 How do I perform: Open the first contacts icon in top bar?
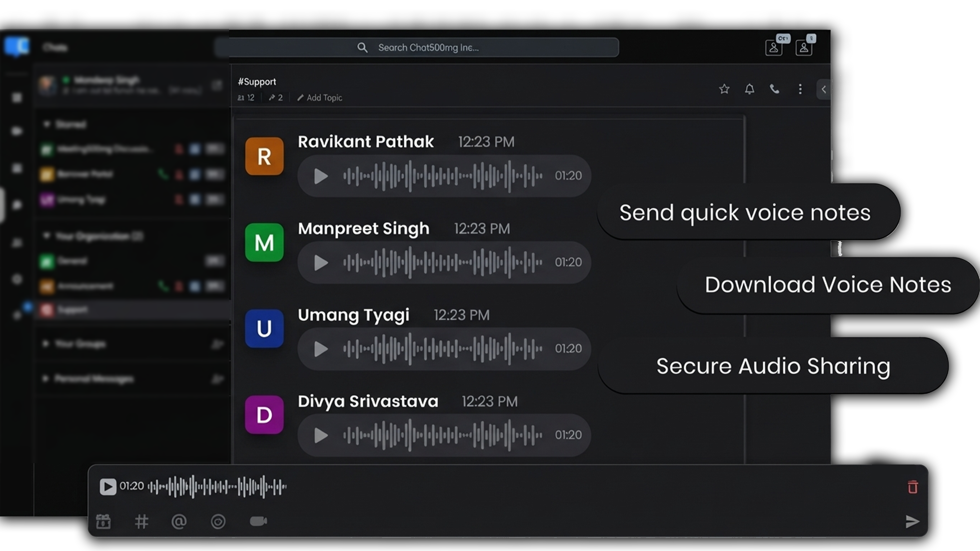[773, 48]
